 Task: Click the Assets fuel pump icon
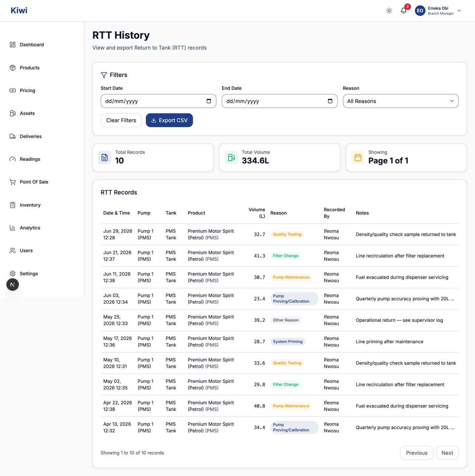click(x=13, y=113)
